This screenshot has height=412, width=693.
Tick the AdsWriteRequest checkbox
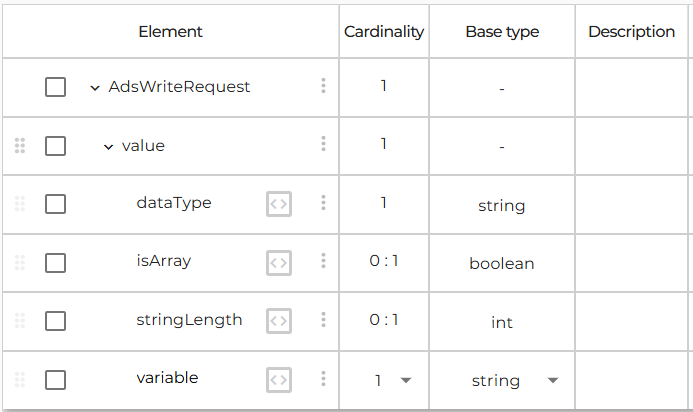coord(55,87)
